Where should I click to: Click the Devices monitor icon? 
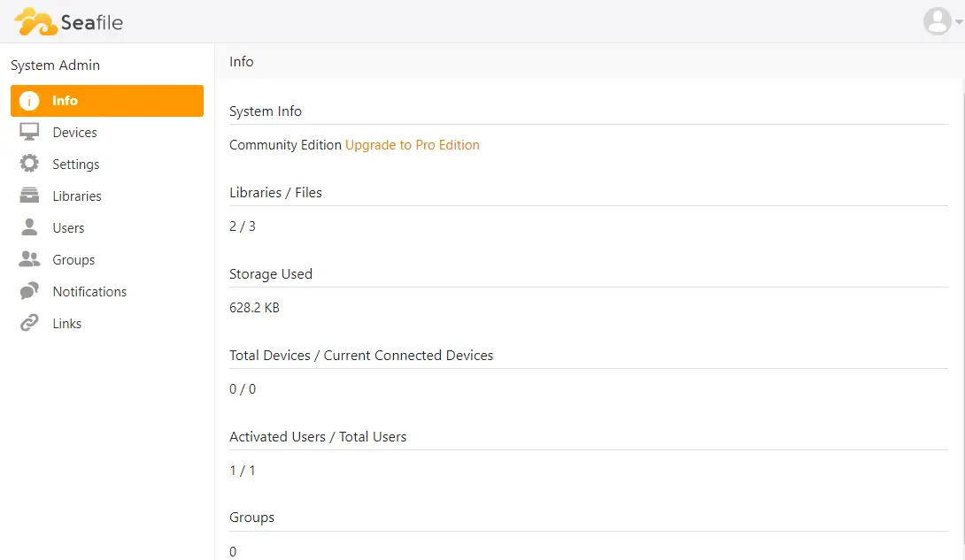coord(29,133)
